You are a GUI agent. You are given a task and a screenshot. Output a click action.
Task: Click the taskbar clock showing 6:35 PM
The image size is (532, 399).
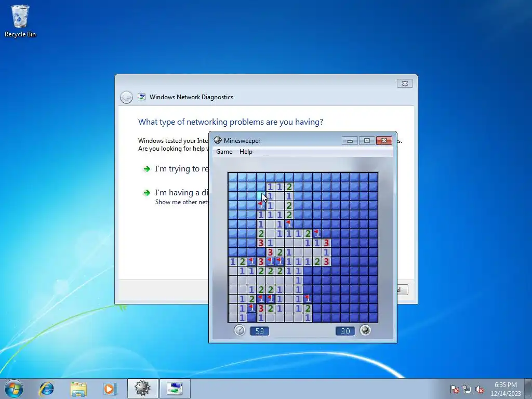point(506,389)
